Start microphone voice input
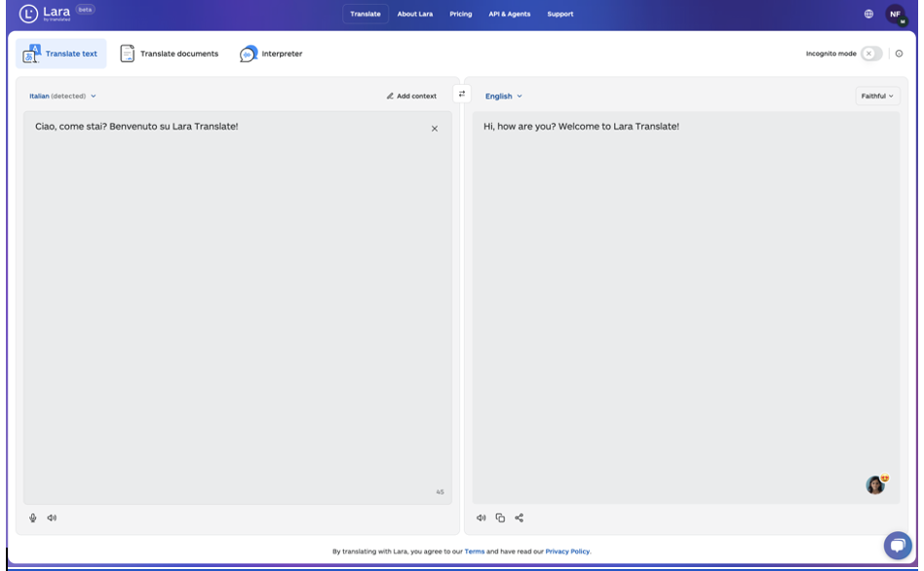 33,518
